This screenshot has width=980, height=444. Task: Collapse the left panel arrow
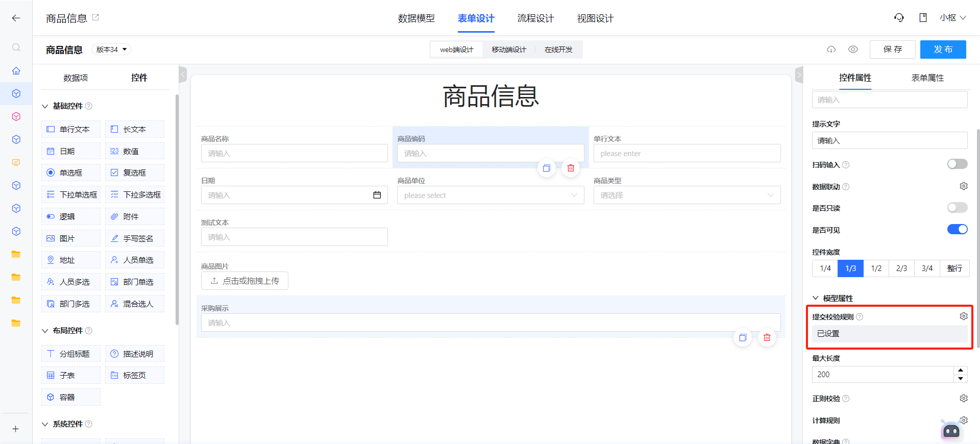coord(183,75)
